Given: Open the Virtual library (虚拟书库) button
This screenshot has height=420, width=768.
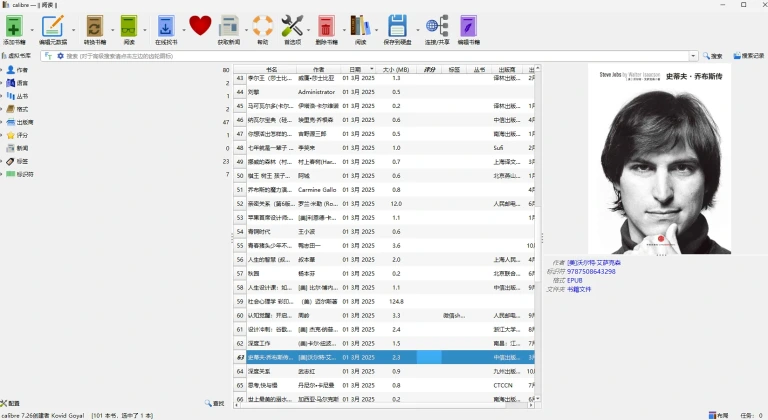Looking at the screenshot, I should (x=17, y=56).
